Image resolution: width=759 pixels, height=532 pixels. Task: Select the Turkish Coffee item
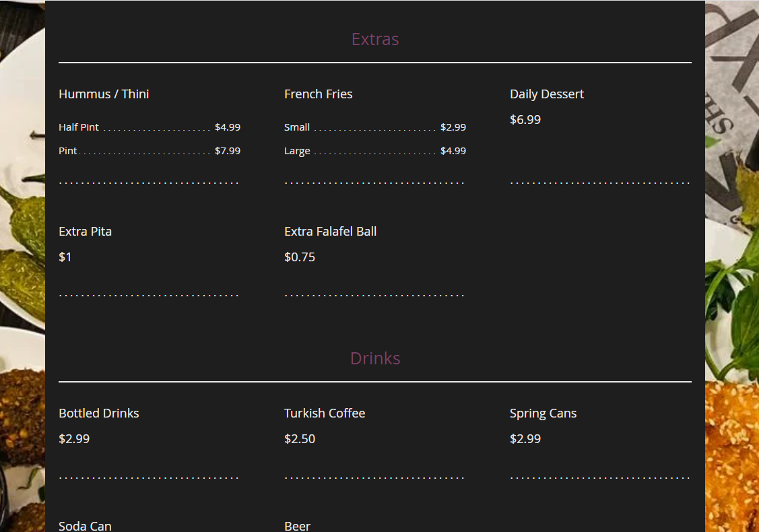tap(324, 413)
